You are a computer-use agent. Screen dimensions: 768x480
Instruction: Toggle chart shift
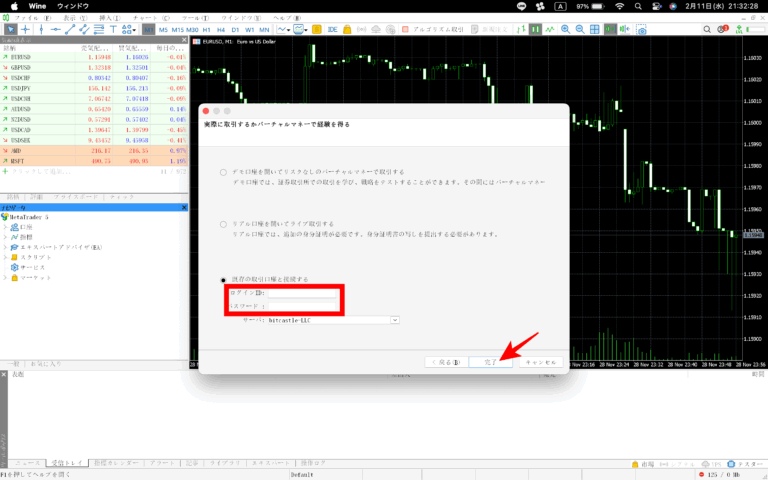(x=624, y=29)
